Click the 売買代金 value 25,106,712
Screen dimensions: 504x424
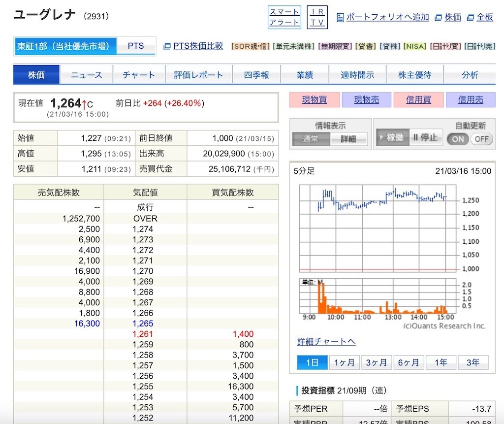(229, 169)
